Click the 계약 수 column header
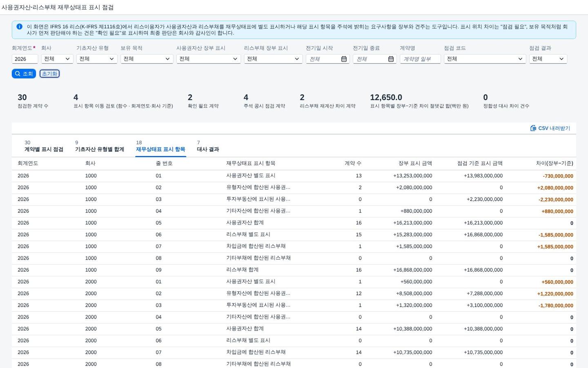 coord(353,163)
